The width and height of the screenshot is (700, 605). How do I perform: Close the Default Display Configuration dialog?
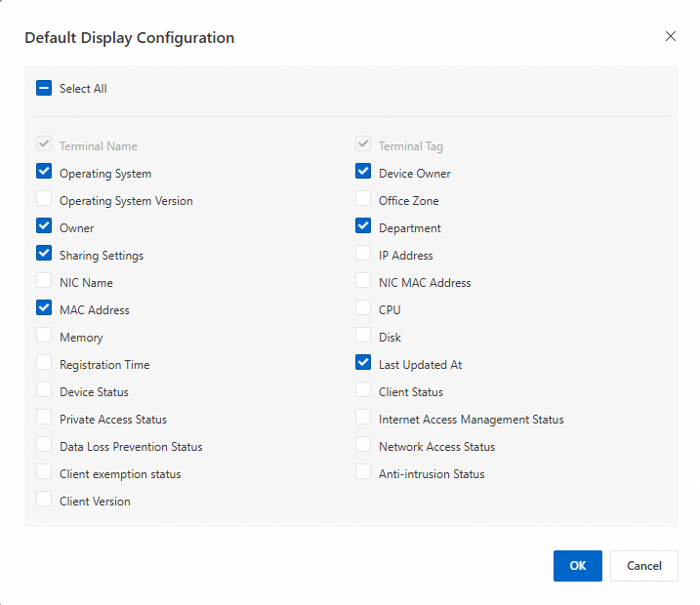[x=670, y=36]
